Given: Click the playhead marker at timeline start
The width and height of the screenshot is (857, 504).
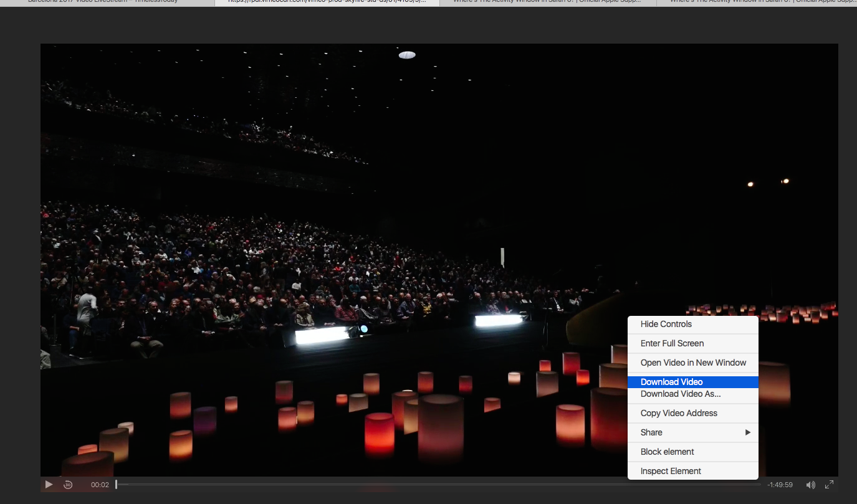Looking at the screenshot, I should pyautogui.click(x=117, y=484).
